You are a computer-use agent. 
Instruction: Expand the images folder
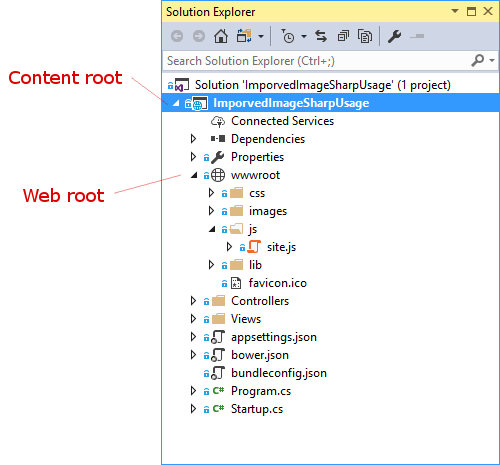click(x=211, y=211)
